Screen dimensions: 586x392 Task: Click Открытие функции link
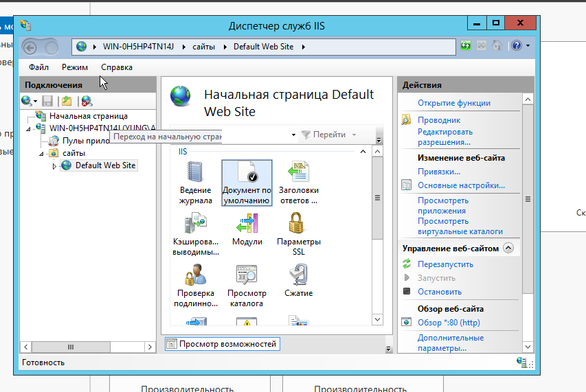[x=453, y=103]
